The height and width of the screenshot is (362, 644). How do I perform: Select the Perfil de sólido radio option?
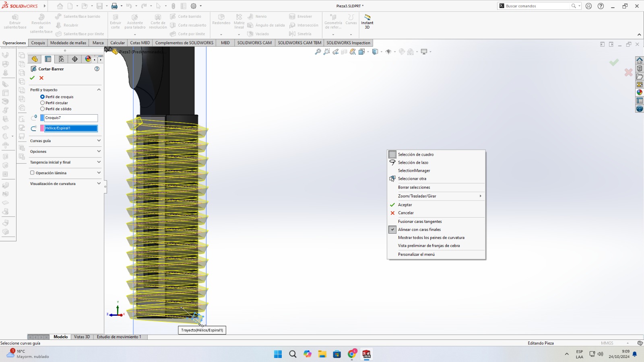point(42,109)
